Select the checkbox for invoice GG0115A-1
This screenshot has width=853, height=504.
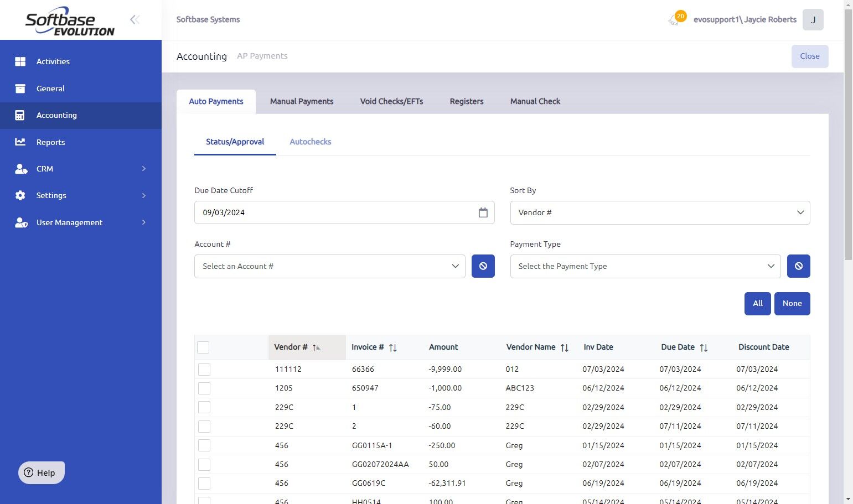coord(204,445)
